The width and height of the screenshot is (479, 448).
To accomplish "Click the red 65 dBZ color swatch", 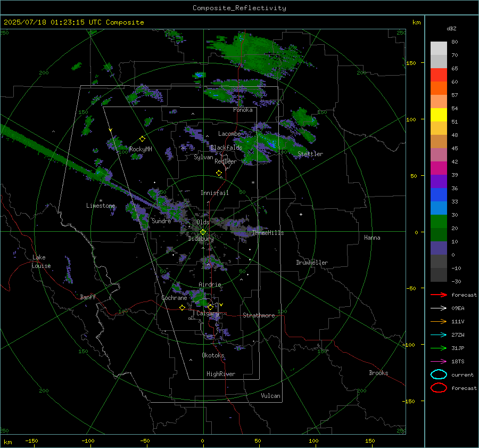I will (439, 75).
